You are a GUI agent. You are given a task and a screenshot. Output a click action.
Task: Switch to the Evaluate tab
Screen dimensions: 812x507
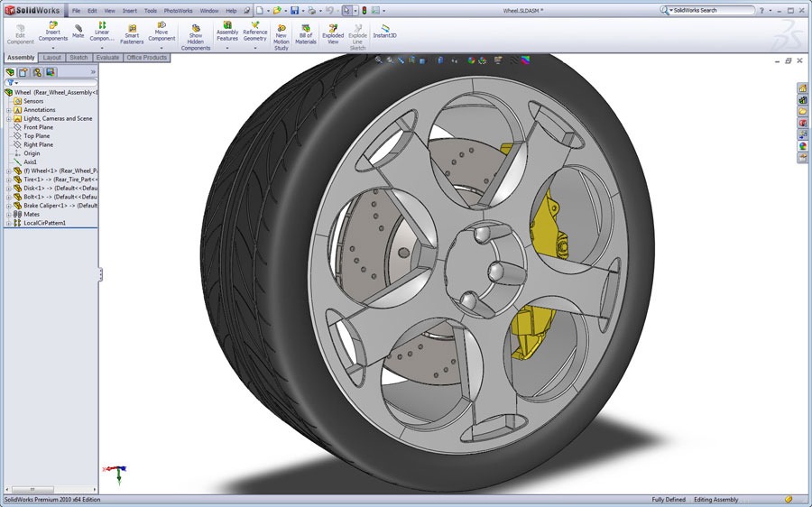pos(108,58)
